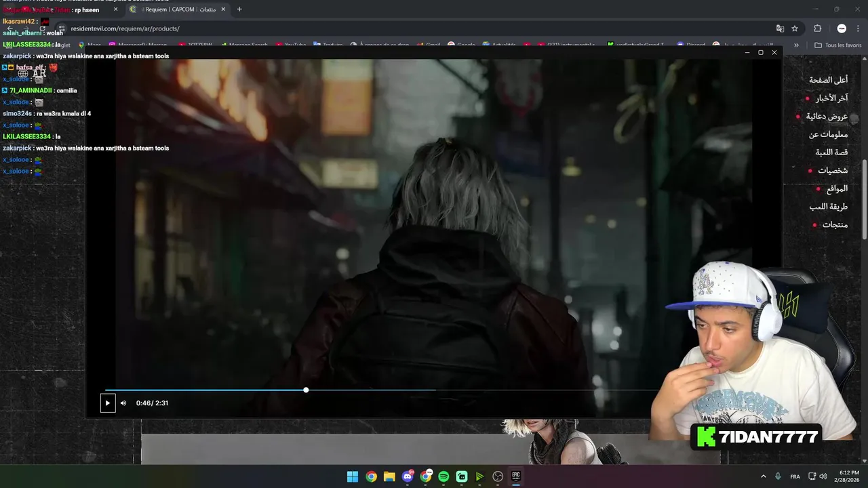Bookmark this page with the star icon

tap(795, 28)
